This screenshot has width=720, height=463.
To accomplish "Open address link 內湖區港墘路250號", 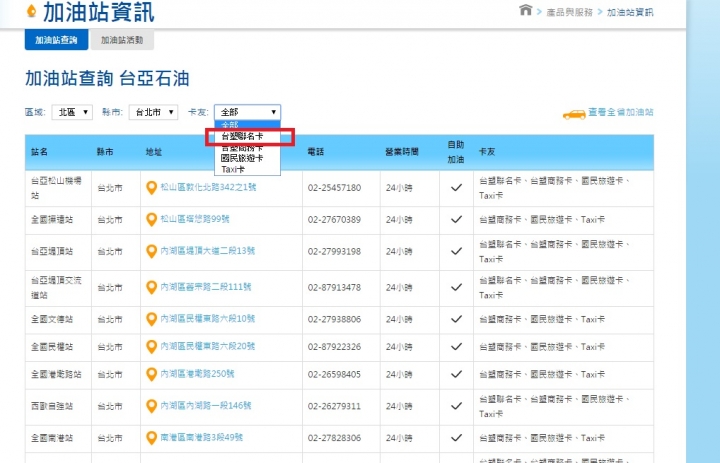I will point(197,374).
